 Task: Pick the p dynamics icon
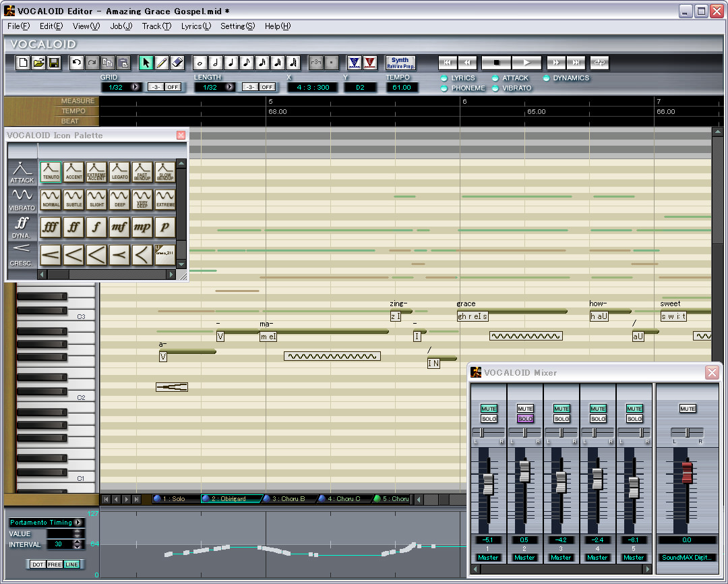165,227
